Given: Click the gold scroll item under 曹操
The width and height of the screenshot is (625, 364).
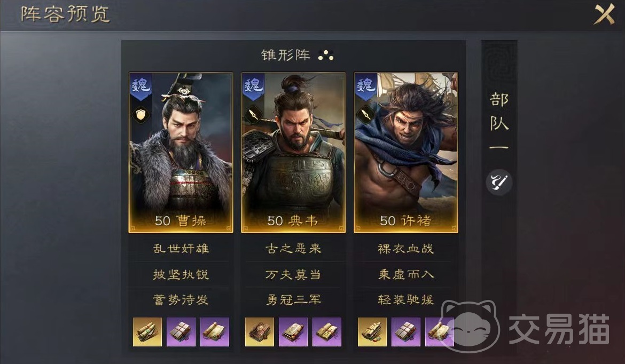Looking at the screenshot, I should point(147,332).
